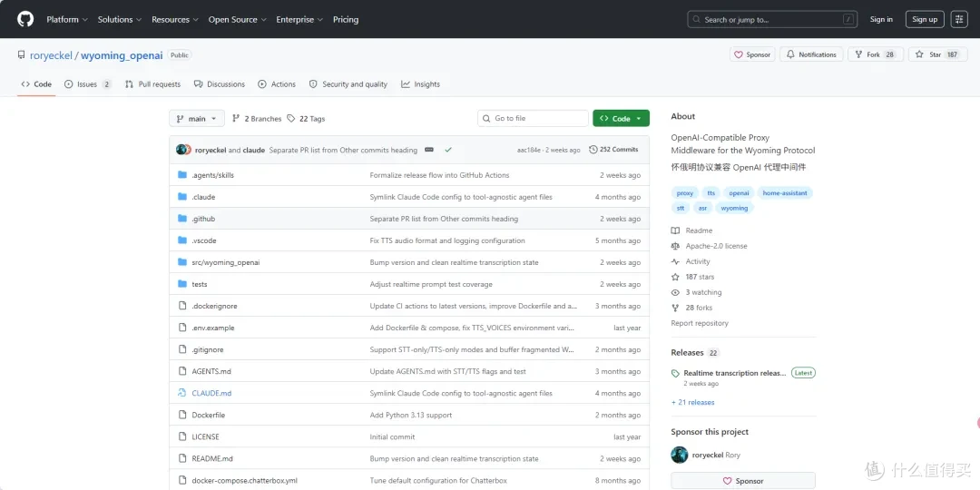View the 2 Branches link
The width and height of the screenshot is (980, 490).
[x=257, y=119]
